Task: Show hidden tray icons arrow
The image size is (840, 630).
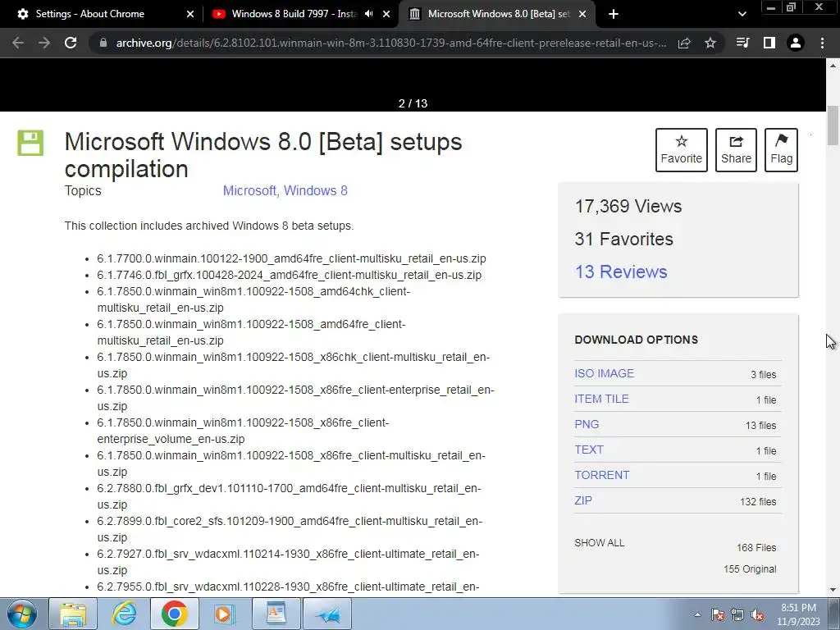Action: (697, 614)
